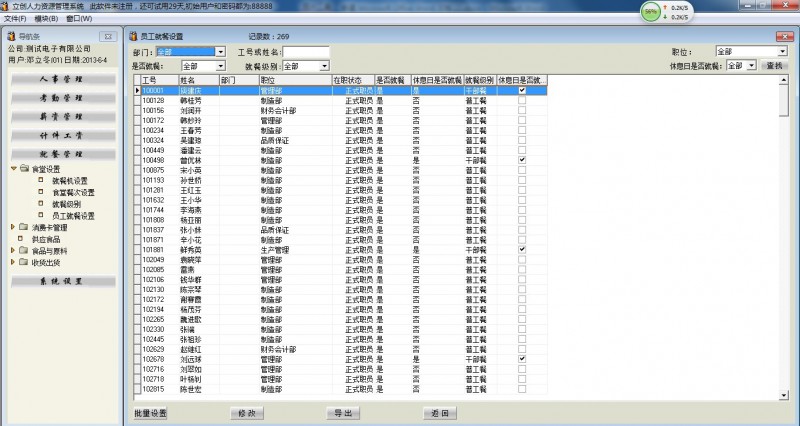
Task: Click the folder icon next to 食品与原料
Action: 22,251
